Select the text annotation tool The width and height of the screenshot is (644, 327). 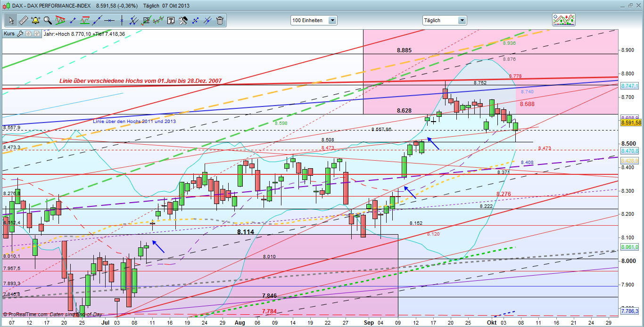171,20
